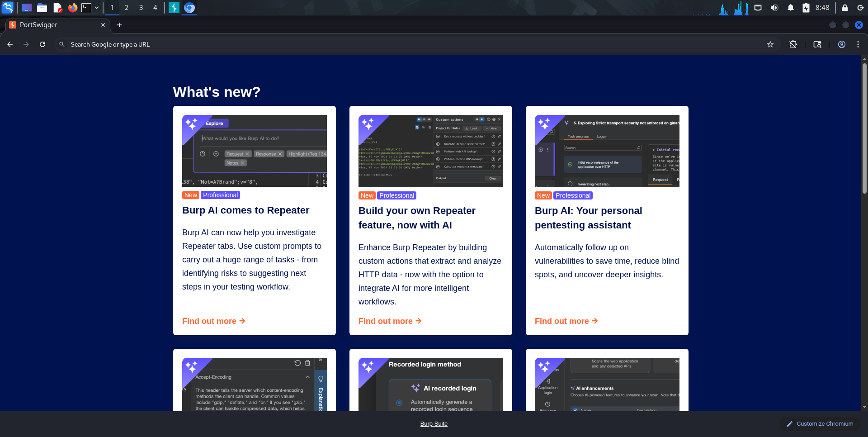This screenshot has width=868, height=437.
Task: Switch to workspace 4
Action: pos(155,8)
